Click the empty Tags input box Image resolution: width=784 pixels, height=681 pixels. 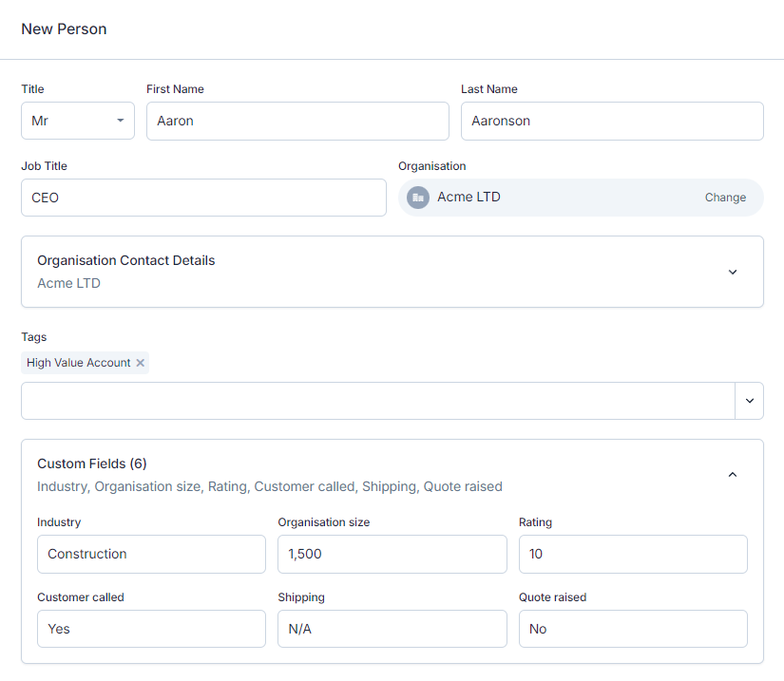[x=378, y=401]
